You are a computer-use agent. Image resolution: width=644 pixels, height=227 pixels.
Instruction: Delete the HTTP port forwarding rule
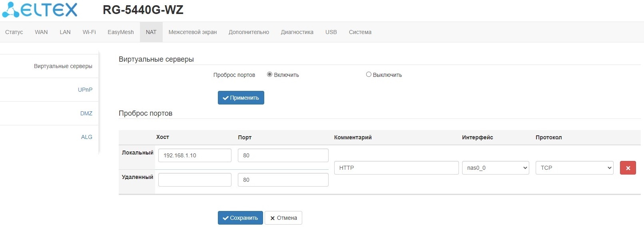pyautogui.click(x=628, y=168)
